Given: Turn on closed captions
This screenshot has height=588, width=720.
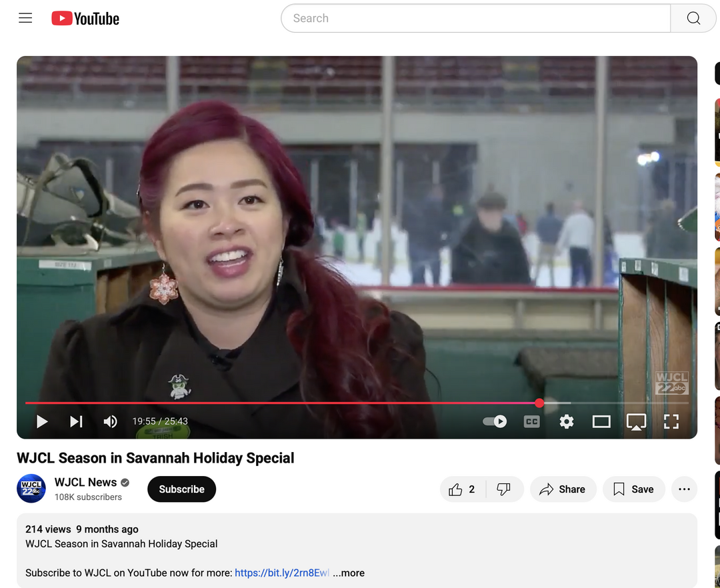Looking at the screenshot, I should point(531,421).
